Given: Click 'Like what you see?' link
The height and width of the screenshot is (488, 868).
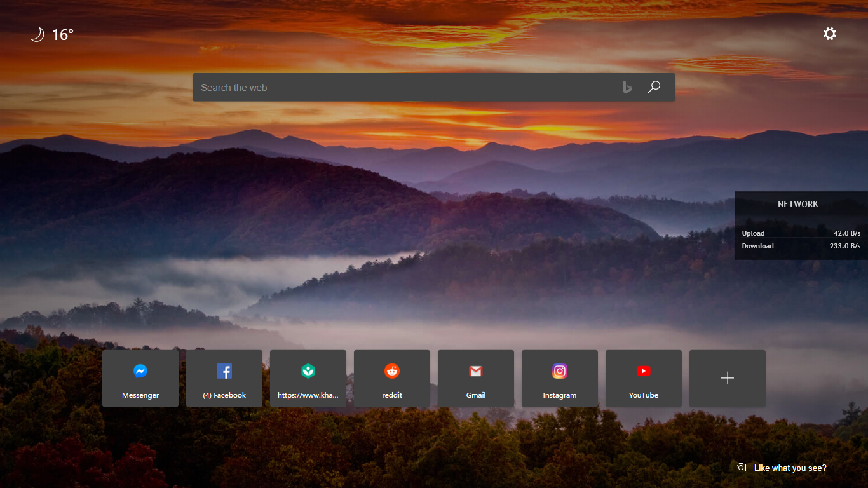Looking at the screenshot, I should pos(790,468).
